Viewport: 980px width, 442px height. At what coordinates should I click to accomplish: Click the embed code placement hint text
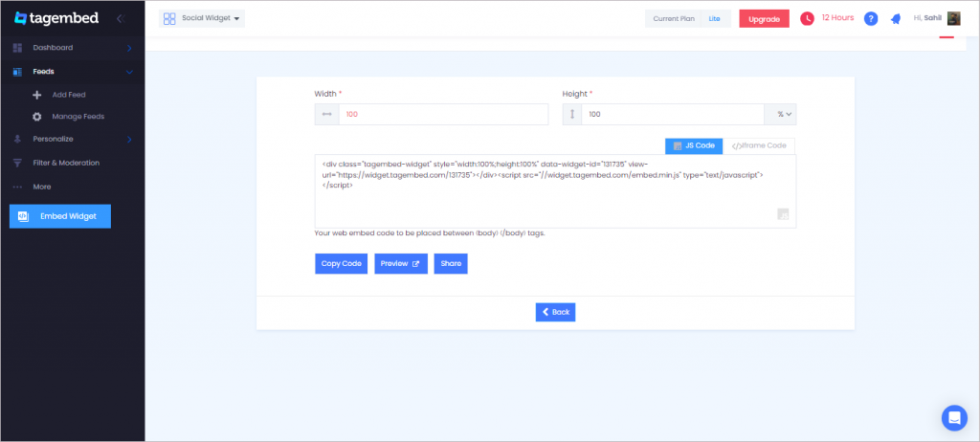(430, 233)
